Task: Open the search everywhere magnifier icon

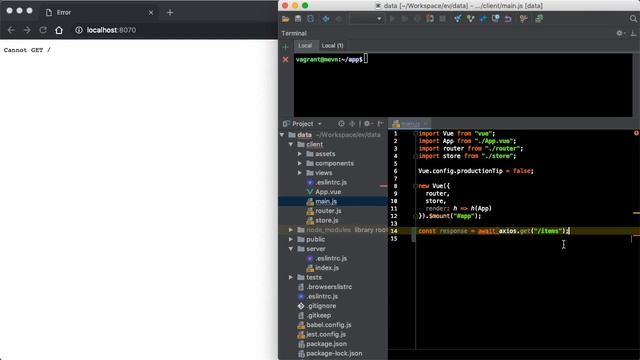Action: tap(633, 19)
